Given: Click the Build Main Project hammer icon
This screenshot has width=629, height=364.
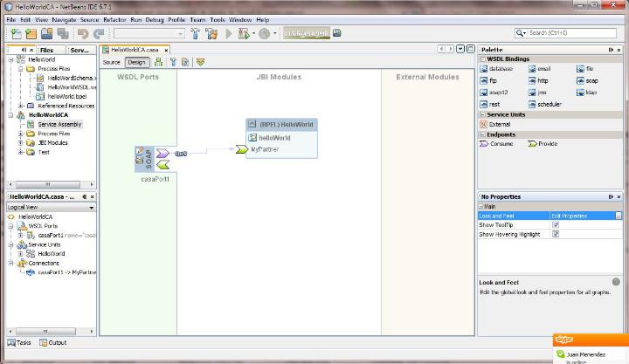Looking at the screenshot, I should point(195,34).
